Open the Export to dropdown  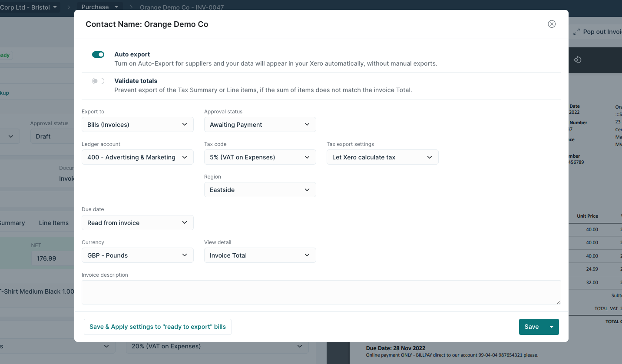[137, 125]
